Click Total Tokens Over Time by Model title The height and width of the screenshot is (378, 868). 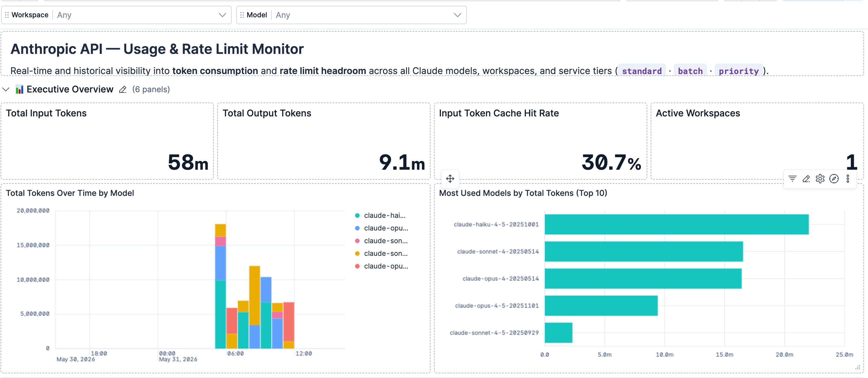click(70, 193)
